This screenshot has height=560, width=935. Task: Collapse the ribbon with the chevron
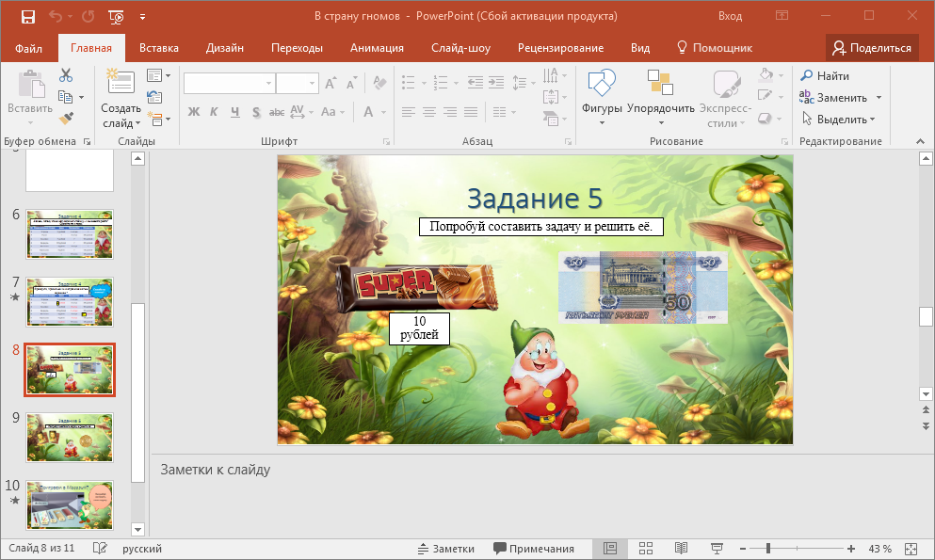pyautogui.click(x=920, y=141)
